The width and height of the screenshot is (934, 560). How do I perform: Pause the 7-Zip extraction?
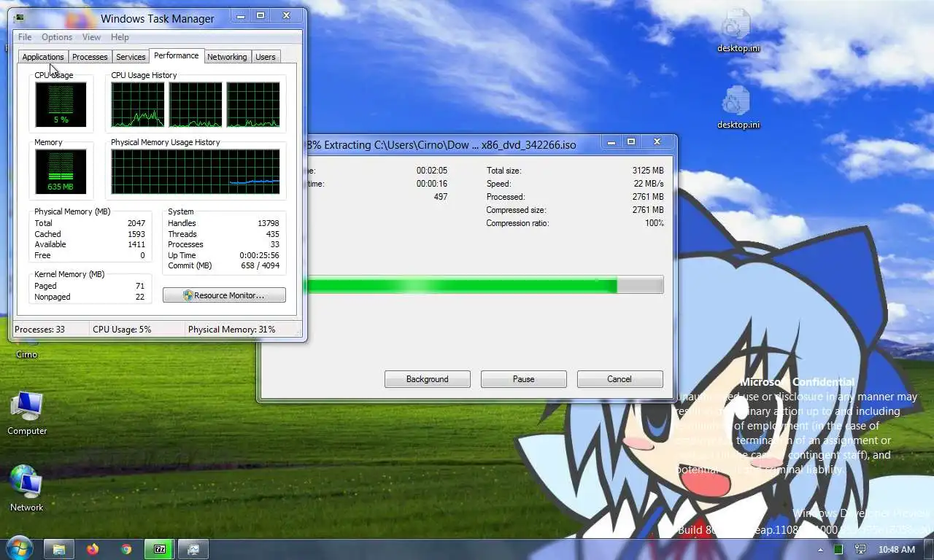pos(524,379)
